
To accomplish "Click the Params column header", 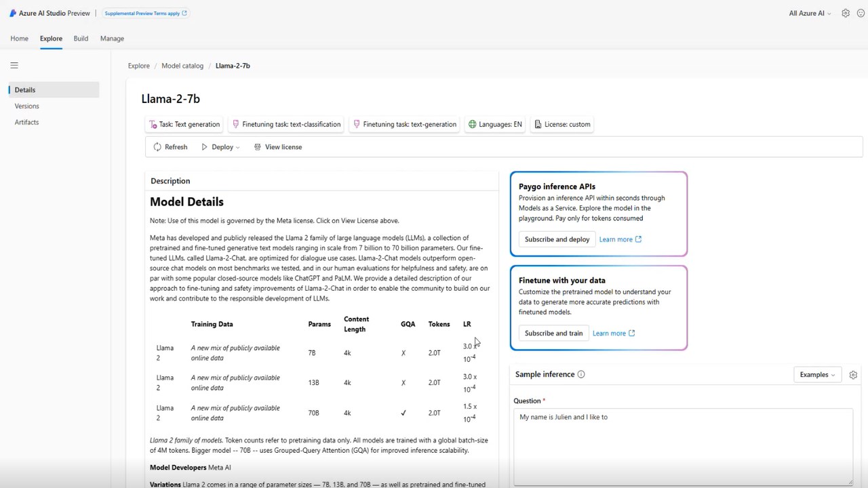I will click(319, 324).
